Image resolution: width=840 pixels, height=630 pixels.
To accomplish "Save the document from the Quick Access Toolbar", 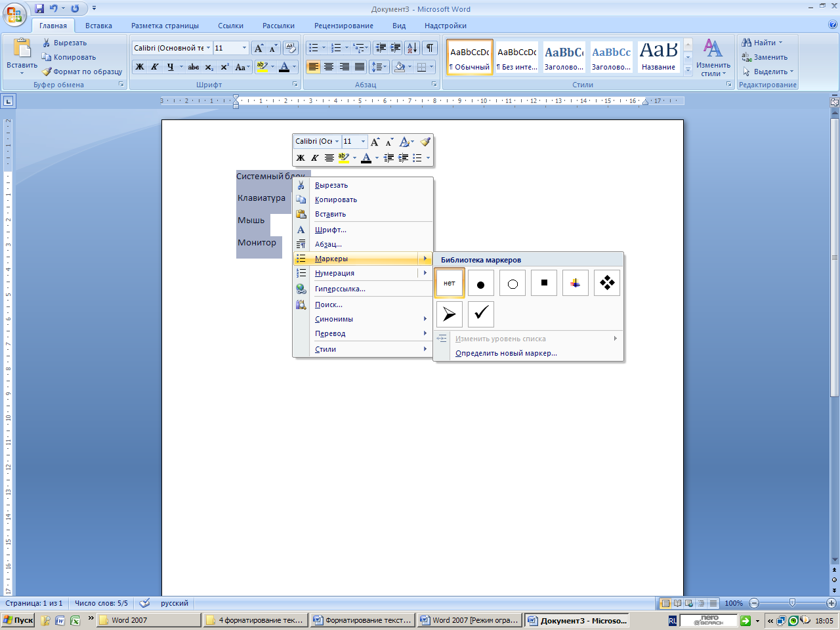I will pos(39,9).
